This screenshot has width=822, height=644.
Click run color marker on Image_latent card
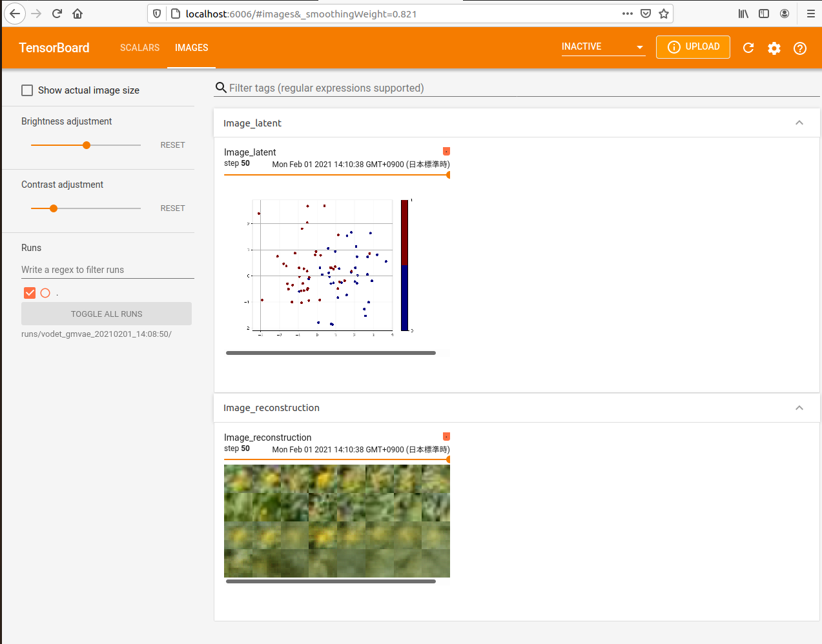click(446, 151)
